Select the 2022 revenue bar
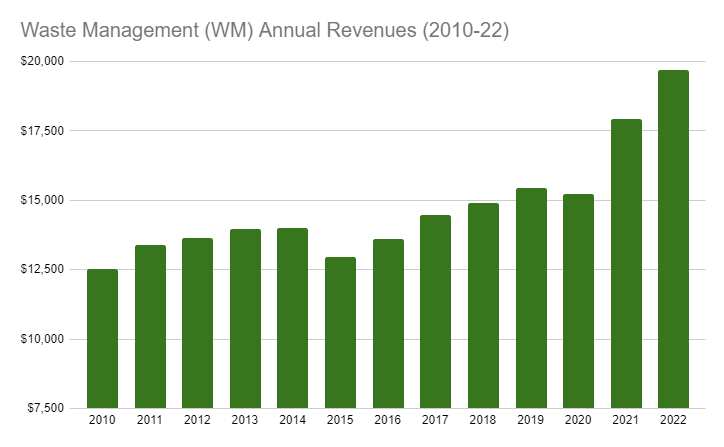 point(674,239)
